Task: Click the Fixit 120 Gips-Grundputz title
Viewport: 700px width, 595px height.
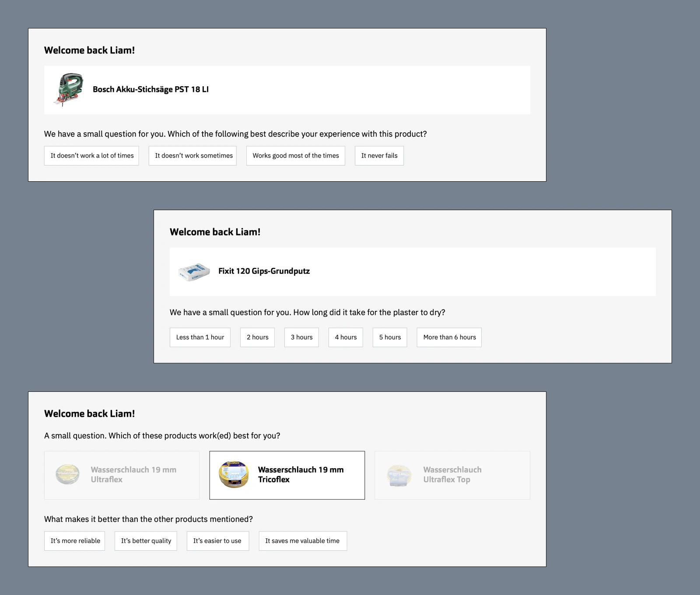Action: point(264,271)
